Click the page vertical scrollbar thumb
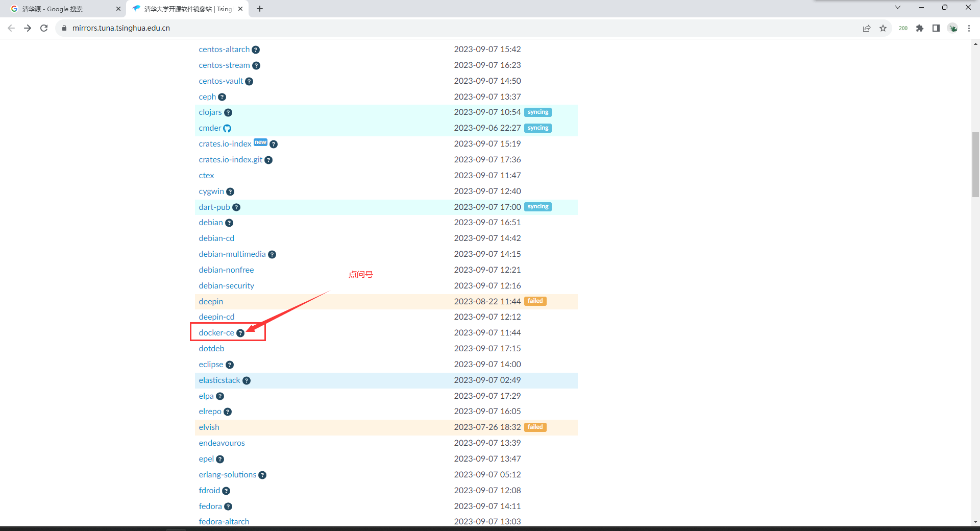The height and width of the screenshot is (531, 980). click(x=975, y=164)
